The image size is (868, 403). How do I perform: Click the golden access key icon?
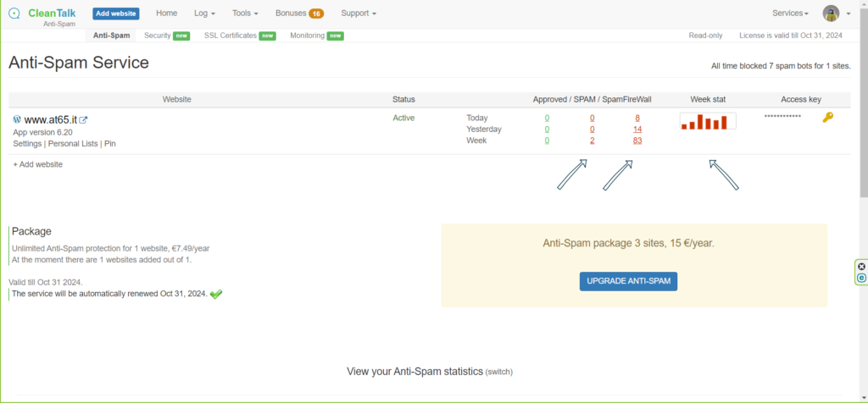[x=827, y=117]
